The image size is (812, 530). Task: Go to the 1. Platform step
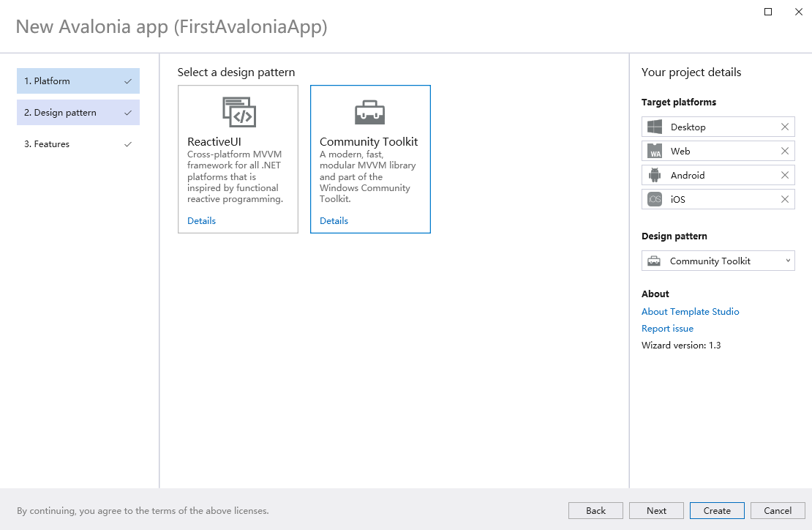pyautogui.click(x=78, y=81)
